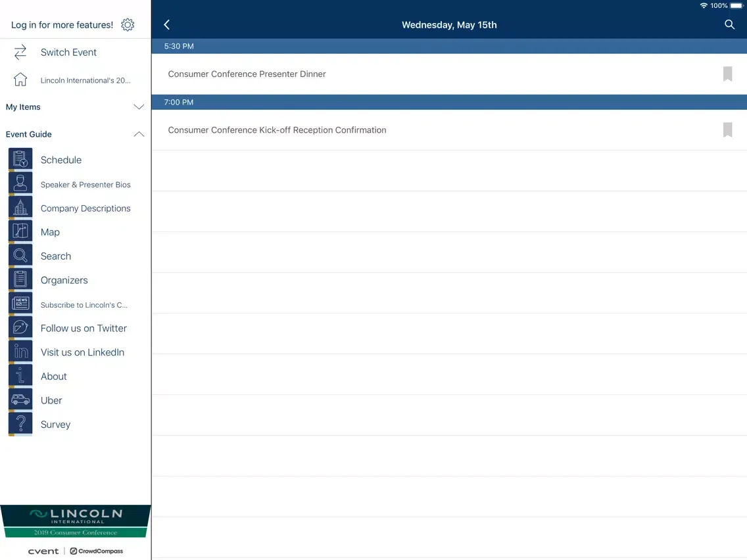Collapse the Event Guide section
This screenshot has width=747, height=560.
[75, 134]
